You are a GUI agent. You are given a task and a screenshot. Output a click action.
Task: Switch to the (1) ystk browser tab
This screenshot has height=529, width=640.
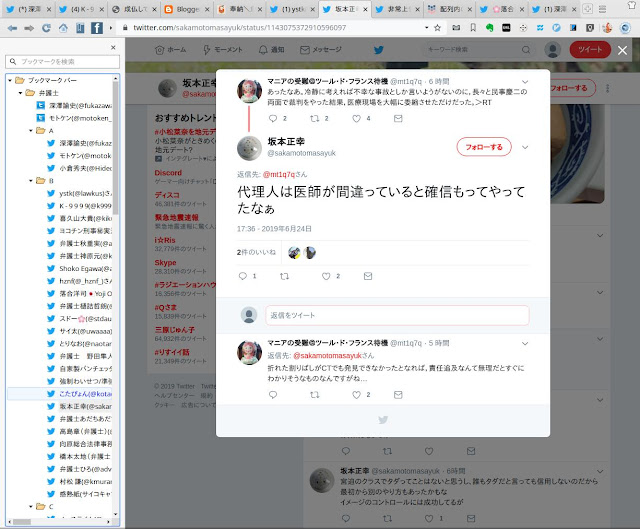(293, 9)
